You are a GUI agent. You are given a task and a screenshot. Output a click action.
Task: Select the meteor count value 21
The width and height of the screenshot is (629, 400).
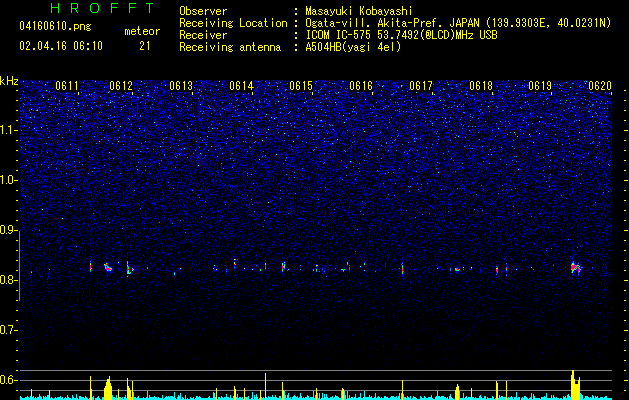(x=144, y=46)
